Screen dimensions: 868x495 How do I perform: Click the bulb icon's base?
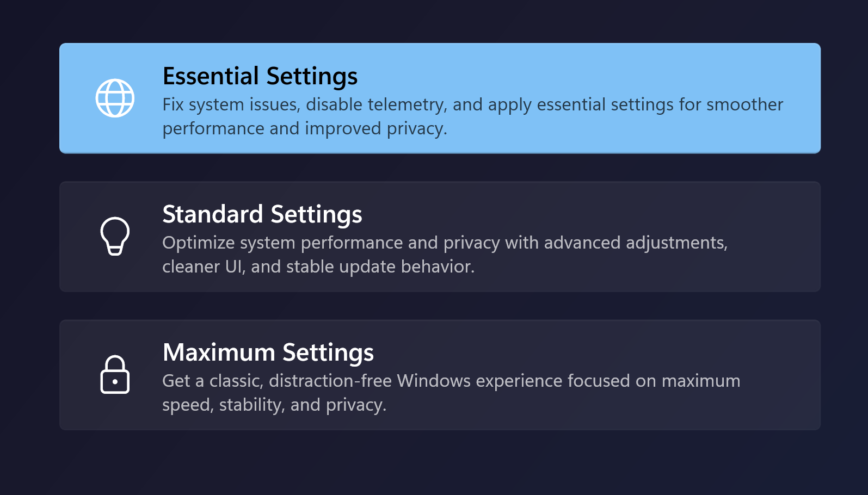(115, 250)
